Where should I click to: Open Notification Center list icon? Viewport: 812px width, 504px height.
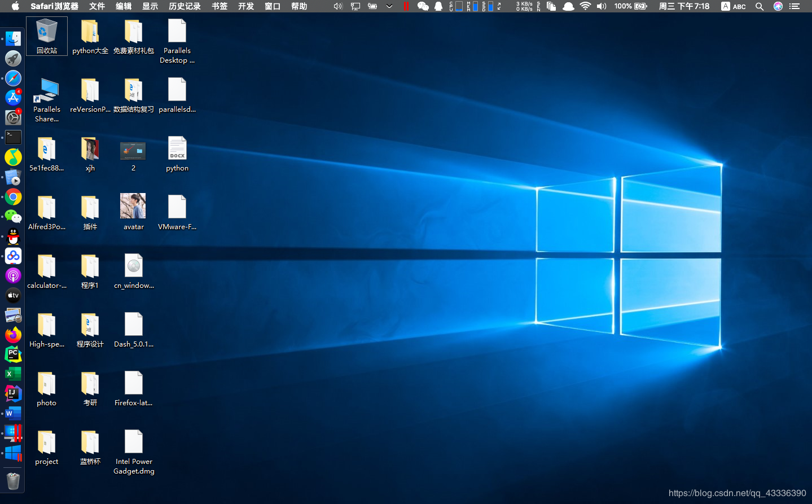coord(795,6)
